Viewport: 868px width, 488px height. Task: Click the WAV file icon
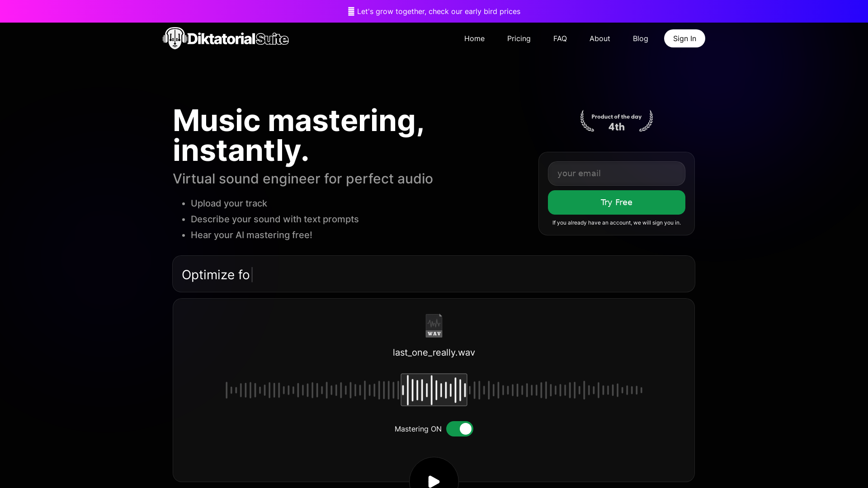[434, 326]
